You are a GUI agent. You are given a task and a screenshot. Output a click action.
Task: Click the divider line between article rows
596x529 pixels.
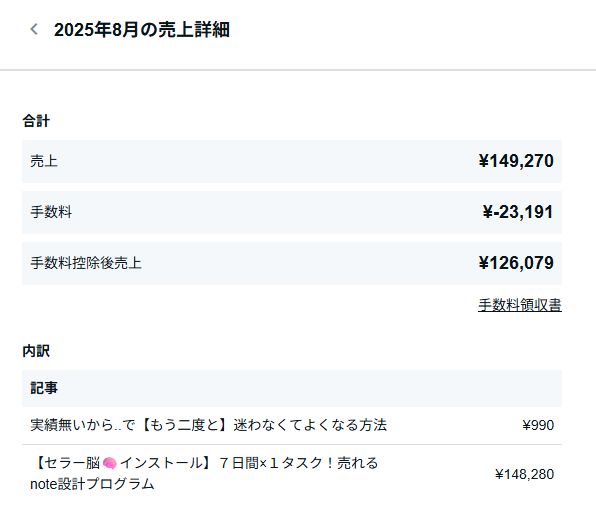point(292,444)
